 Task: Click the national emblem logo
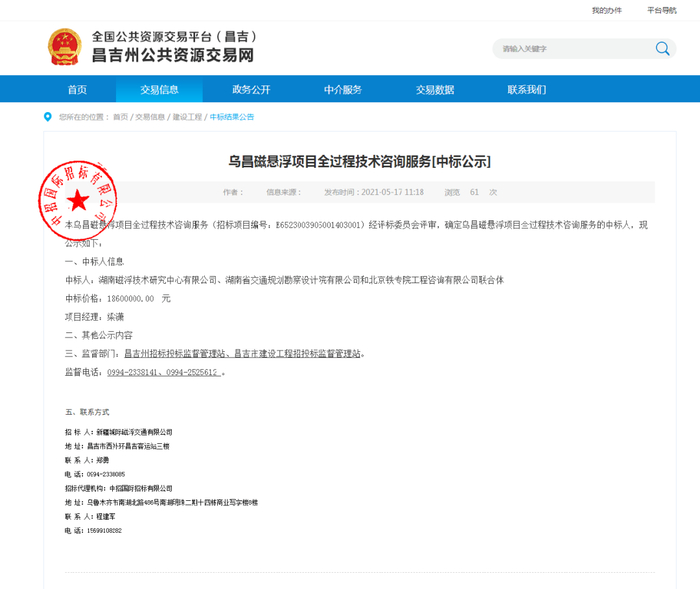(x=65, y=47)
